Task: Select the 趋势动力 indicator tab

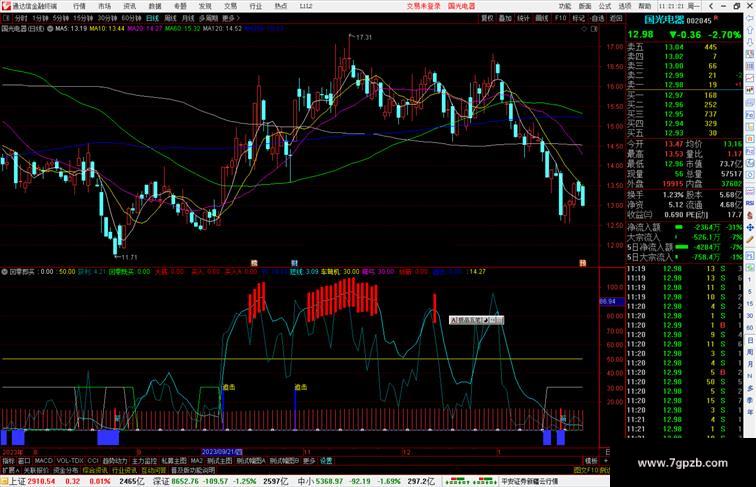Action: point(115,461)
